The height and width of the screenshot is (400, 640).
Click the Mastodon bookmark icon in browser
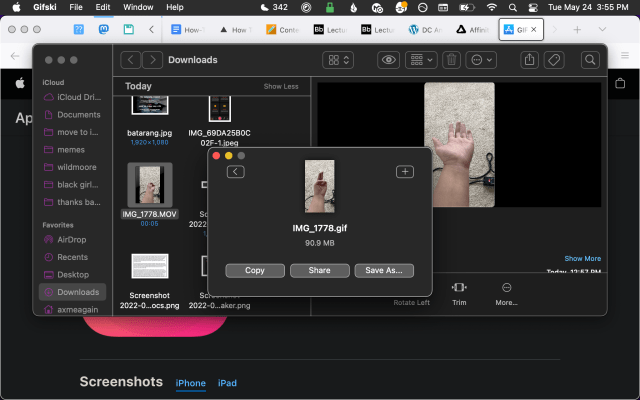(x=104, y=29)
